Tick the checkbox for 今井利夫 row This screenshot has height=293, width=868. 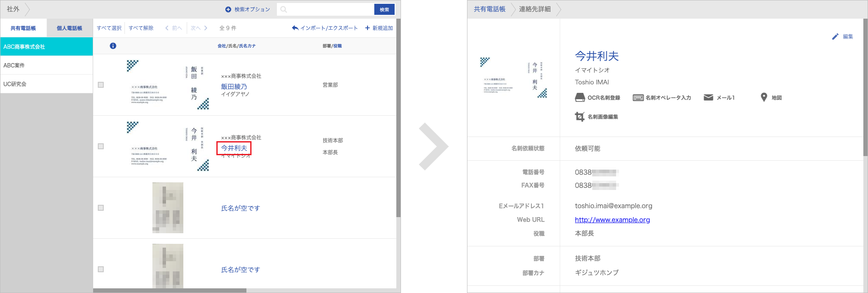pyautogui.click(x=101, y=146)
